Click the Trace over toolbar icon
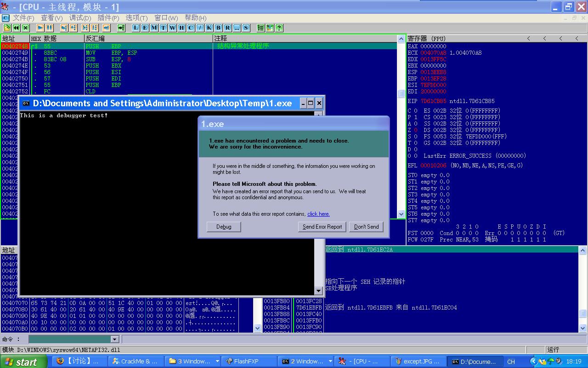 95,28
